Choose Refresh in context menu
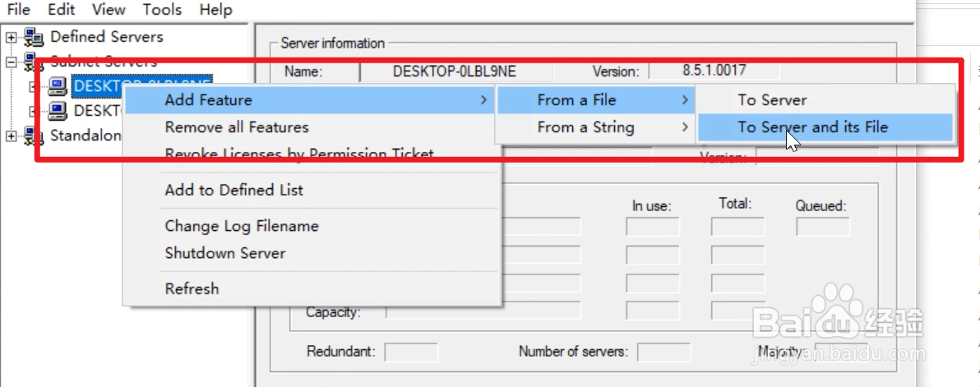 [312, 289]
